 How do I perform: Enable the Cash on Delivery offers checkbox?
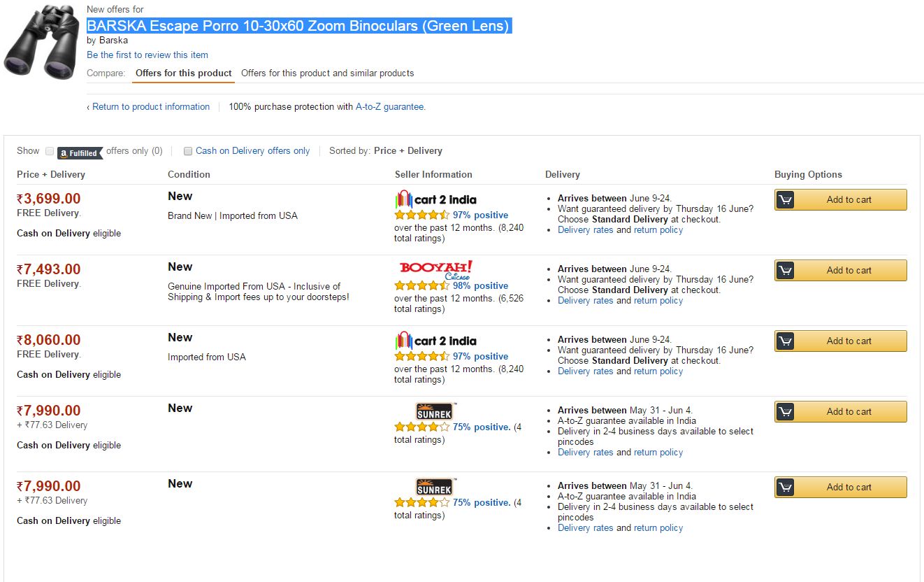click(x=188, y=151)
